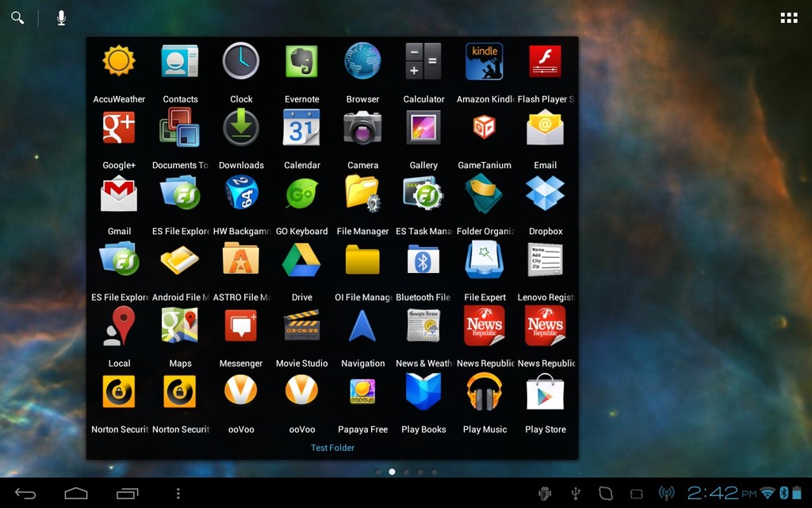Open ES Task Manager

click(423, 194)
